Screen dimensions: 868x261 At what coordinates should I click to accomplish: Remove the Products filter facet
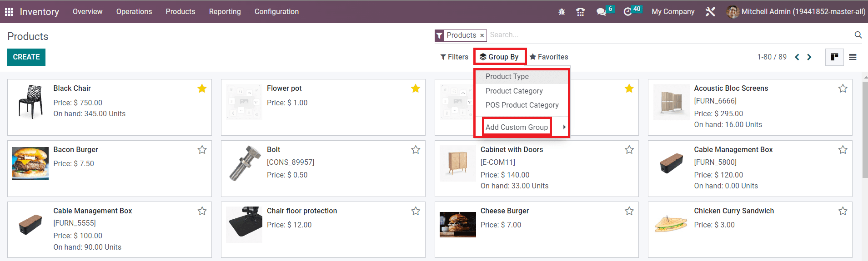pos(482,35)
